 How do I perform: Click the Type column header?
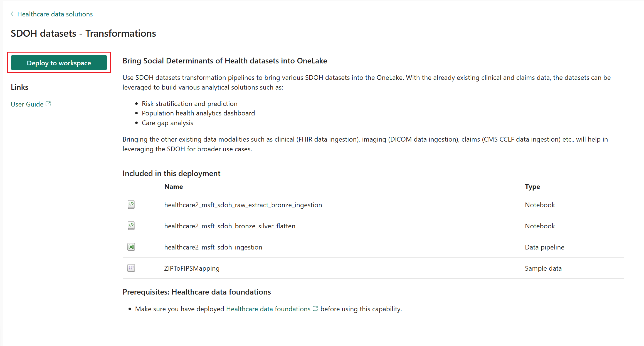(532, 187)
